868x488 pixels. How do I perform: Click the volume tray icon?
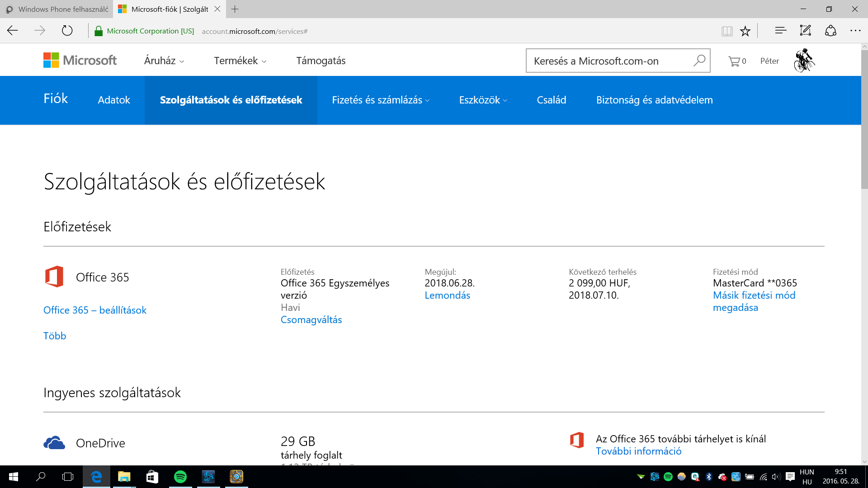tap(776, 477)
